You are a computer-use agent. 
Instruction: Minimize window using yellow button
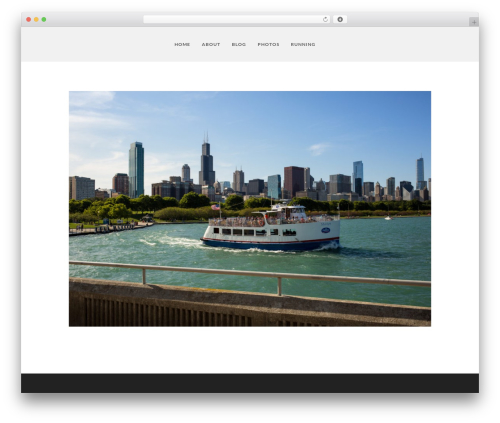pyautogui.click(x=36, y=19)
